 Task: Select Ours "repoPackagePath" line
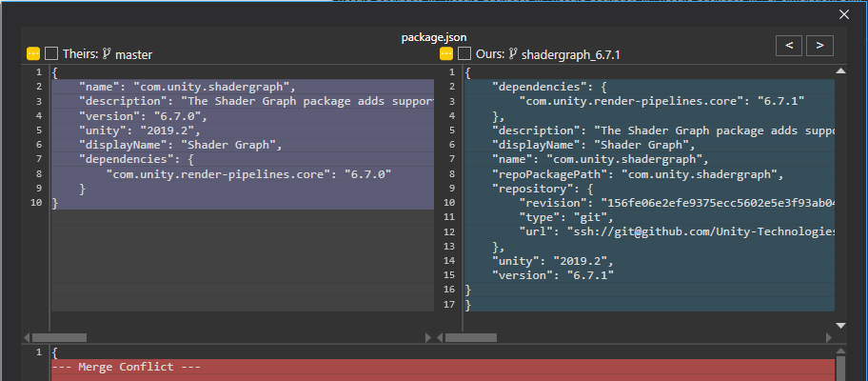coord(649,174)
